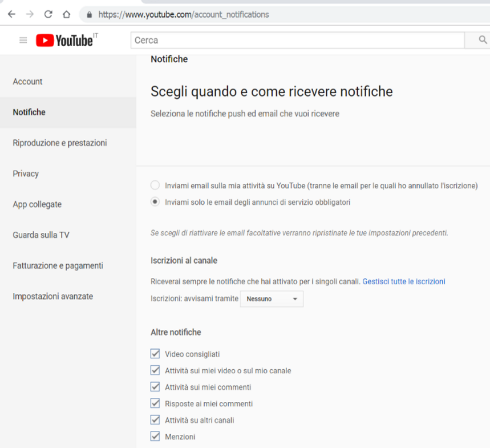This screenshot has width=490, height=448.
Task: Open Privacy settings section
Action: click(x=68, y=173)
